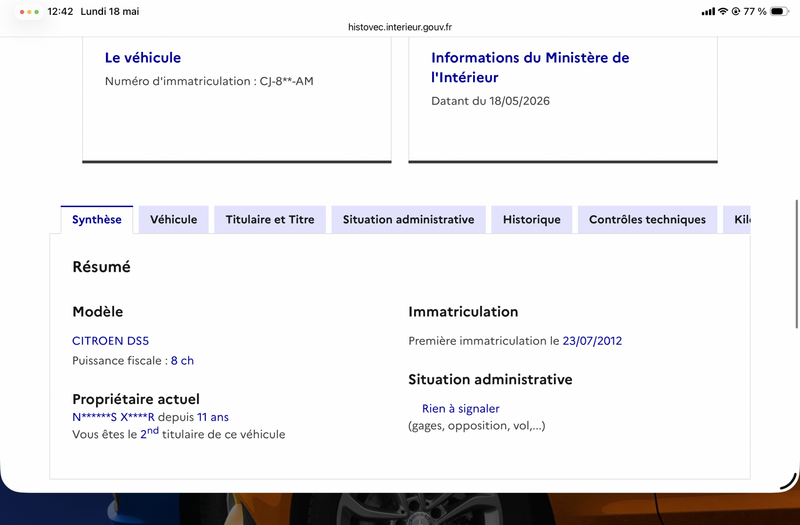
Task: Click the registration number CJ-8**-AM line
Action: coord(209,81)
